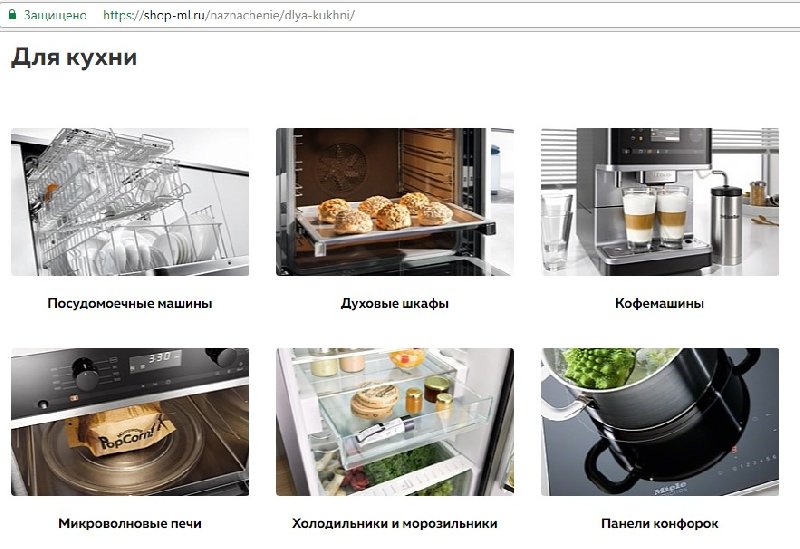Go to Кофемашины category
Screen dimensions: 800x549
[x=660, y=304]
